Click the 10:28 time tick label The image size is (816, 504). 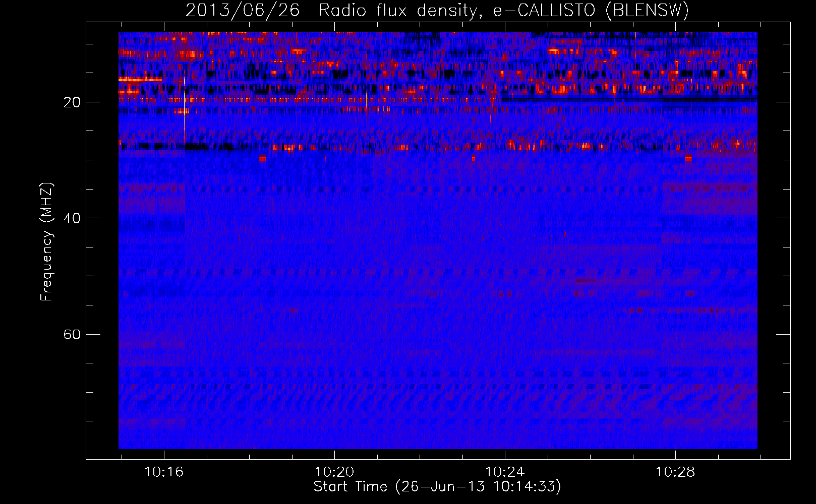pyautogui.click(x=675, y=472)
